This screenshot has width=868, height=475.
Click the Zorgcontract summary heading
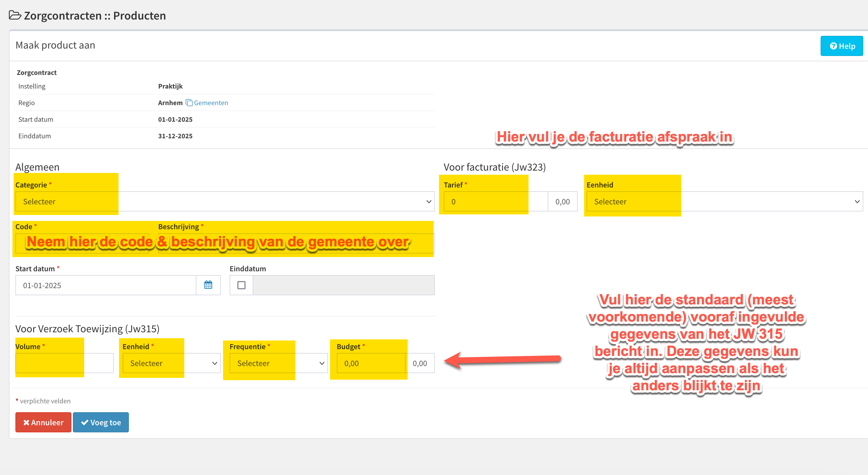pyautogui.click(x=37, y=73)
